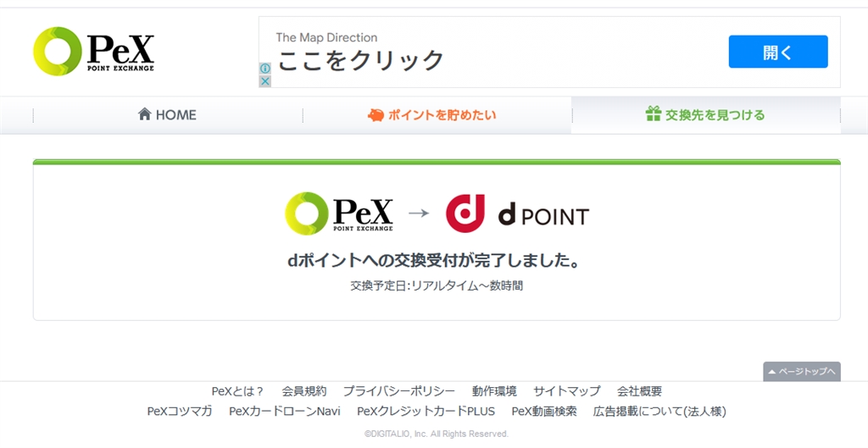
Task: Click the PeX Point Exchange header logo
Action: [93, 51]
